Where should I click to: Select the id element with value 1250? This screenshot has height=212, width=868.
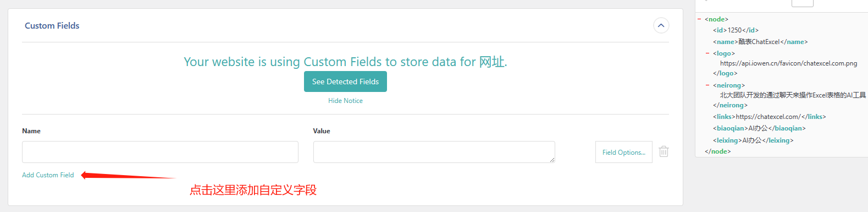pyautogui.click(x=736, y=30)
